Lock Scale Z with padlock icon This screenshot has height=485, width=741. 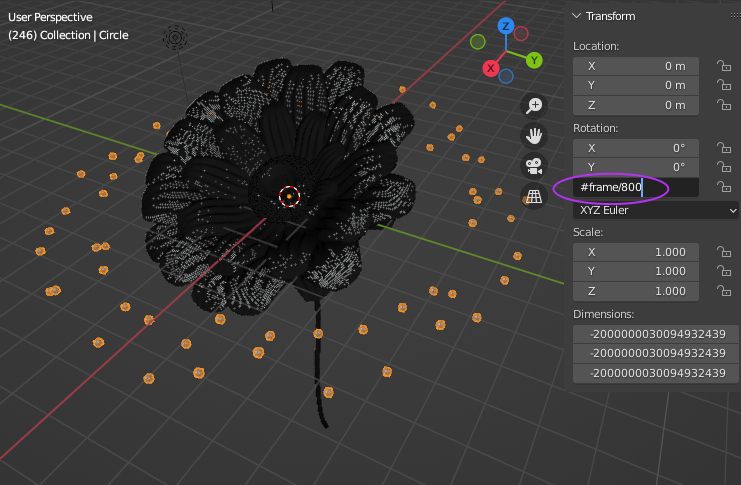(724, 291)
